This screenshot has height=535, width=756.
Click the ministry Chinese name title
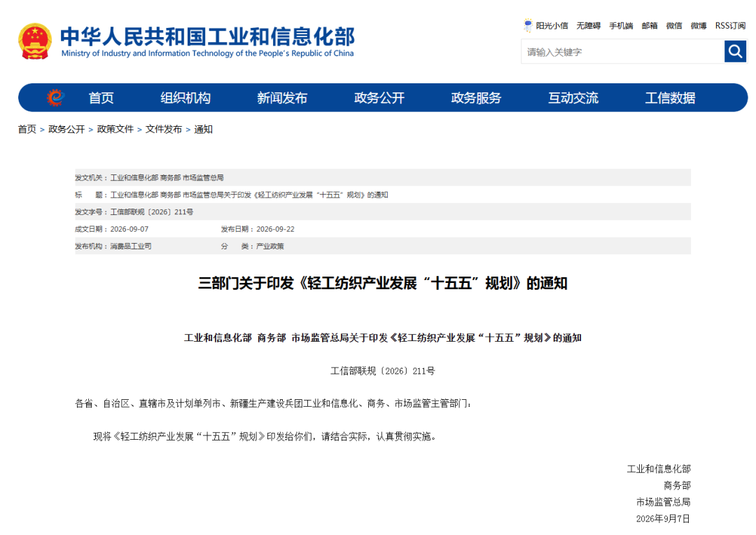coord(207,36)
